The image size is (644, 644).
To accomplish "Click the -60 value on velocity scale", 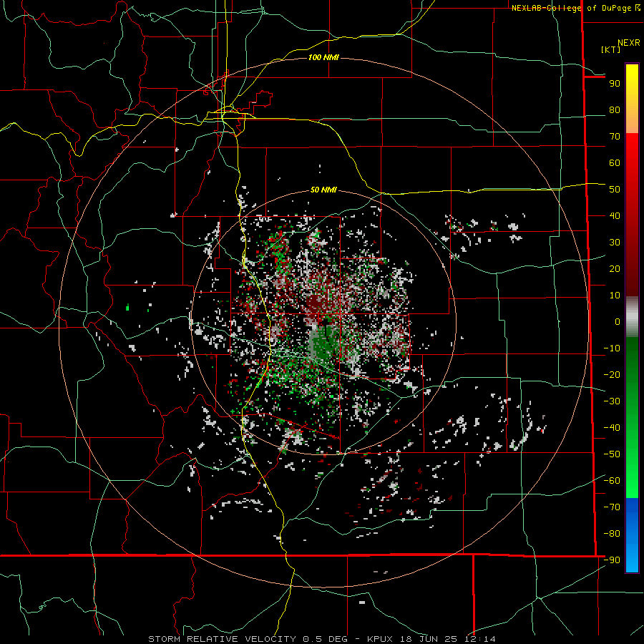I will (x=612, y=481).
